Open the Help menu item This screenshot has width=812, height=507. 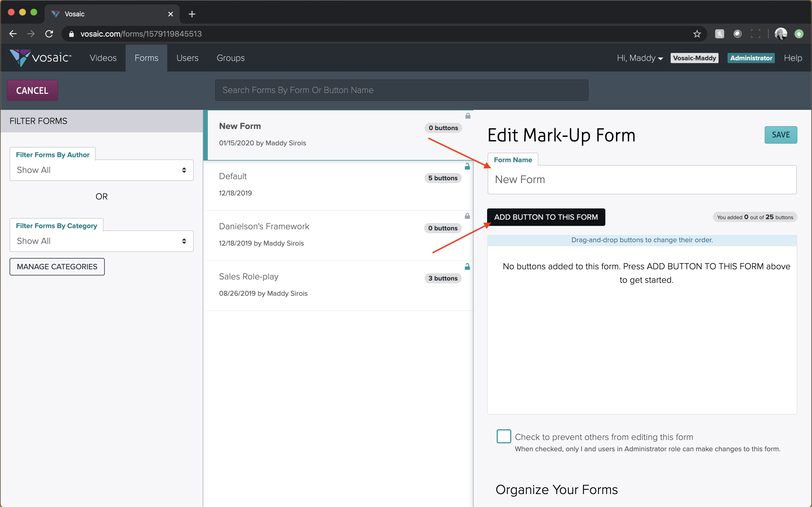pos(793,58)
